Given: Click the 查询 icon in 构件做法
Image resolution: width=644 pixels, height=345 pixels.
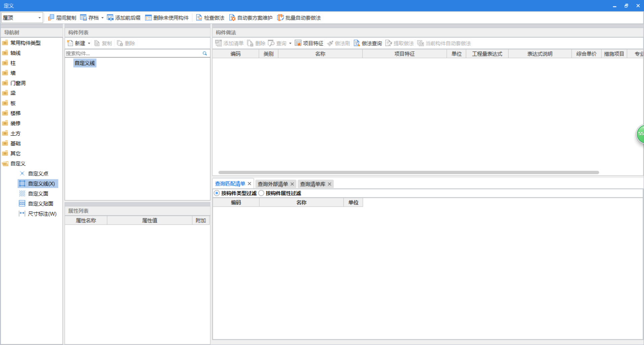Looking at the screenshot, I should (x=271, y=43).
